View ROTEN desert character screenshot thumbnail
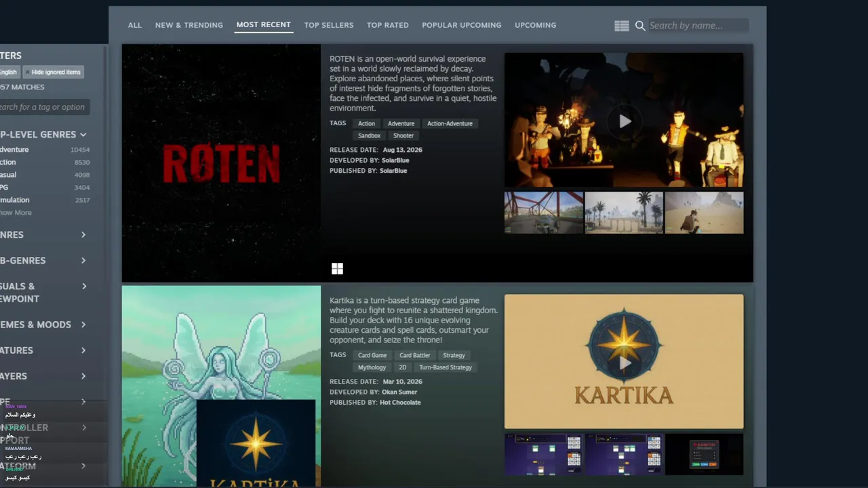This screenshot has width=868, height=488. coord(704,213)
